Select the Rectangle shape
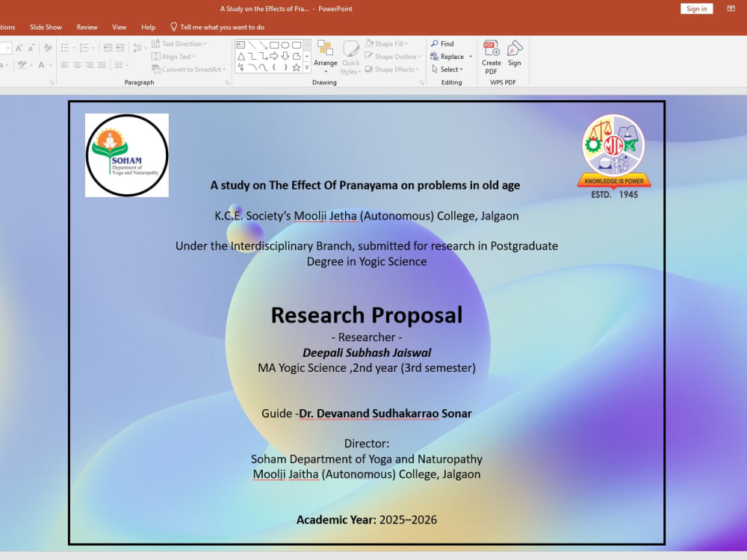This screenshot has height=560, width=747. tap(274, 45)
